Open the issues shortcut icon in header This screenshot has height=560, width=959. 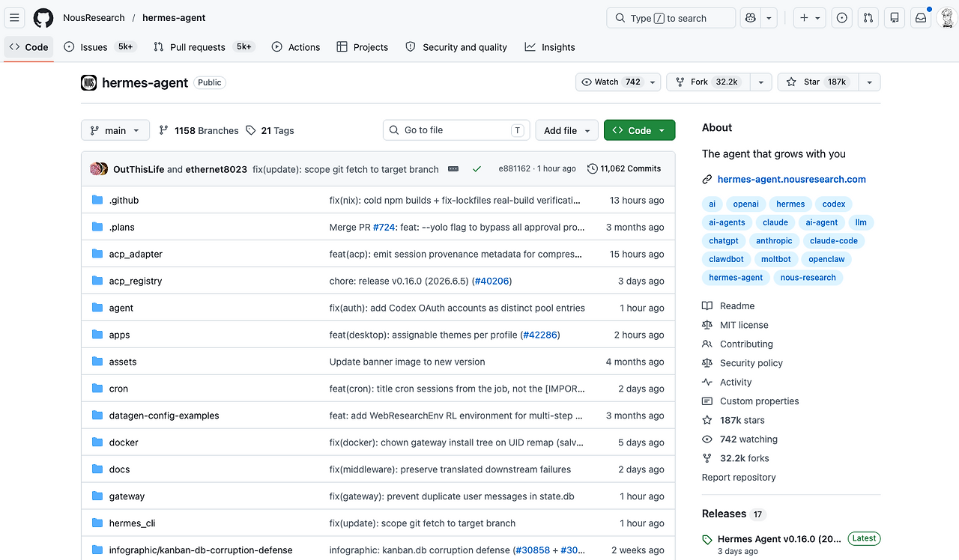842,18
